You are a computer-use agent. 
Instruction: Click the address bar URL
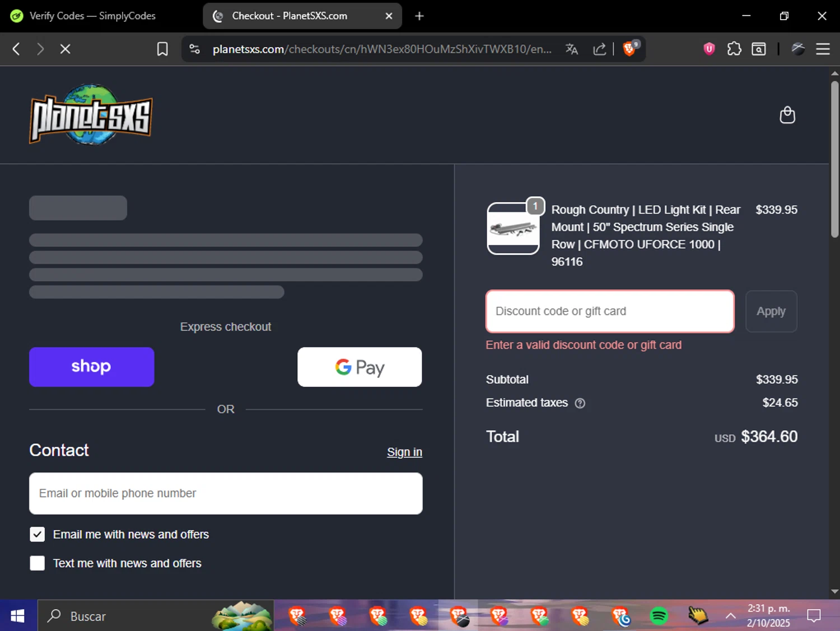tap(382, 49)
